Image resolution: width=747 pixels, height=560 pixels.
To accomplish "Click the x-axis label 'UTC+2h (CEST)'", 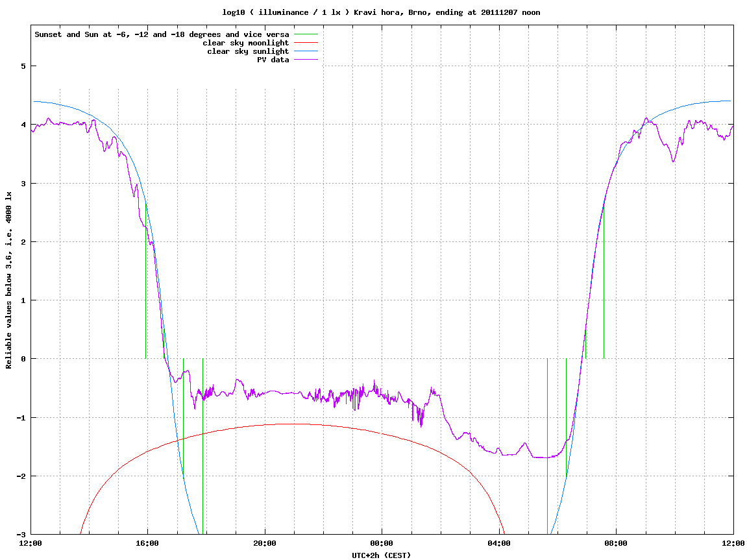I will pyautogui.click(x=381, y=555).
